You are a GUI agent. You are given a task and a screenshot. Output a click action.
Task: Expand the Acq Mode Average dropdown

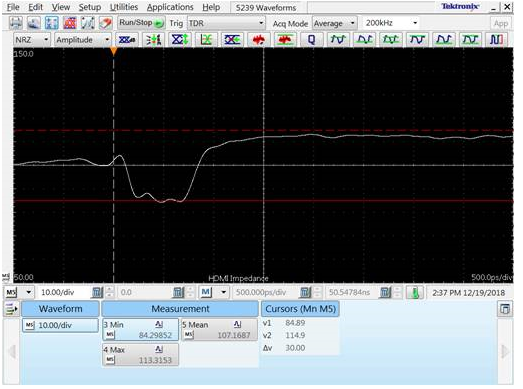(335, 23)
